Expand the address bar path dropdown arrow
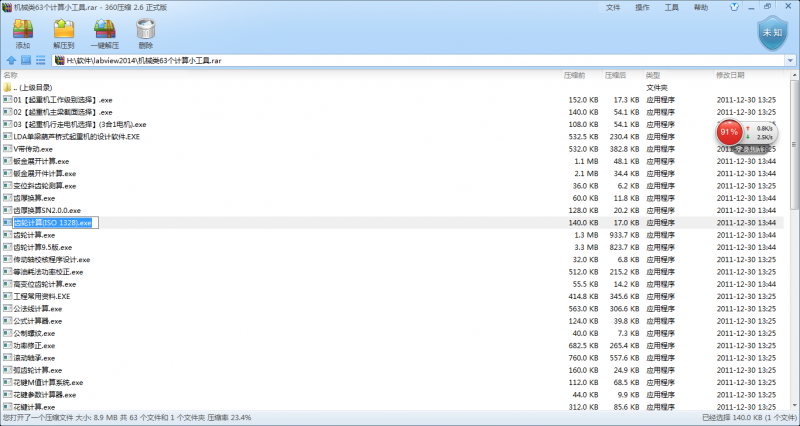800x426 pixels. (790, 61)
